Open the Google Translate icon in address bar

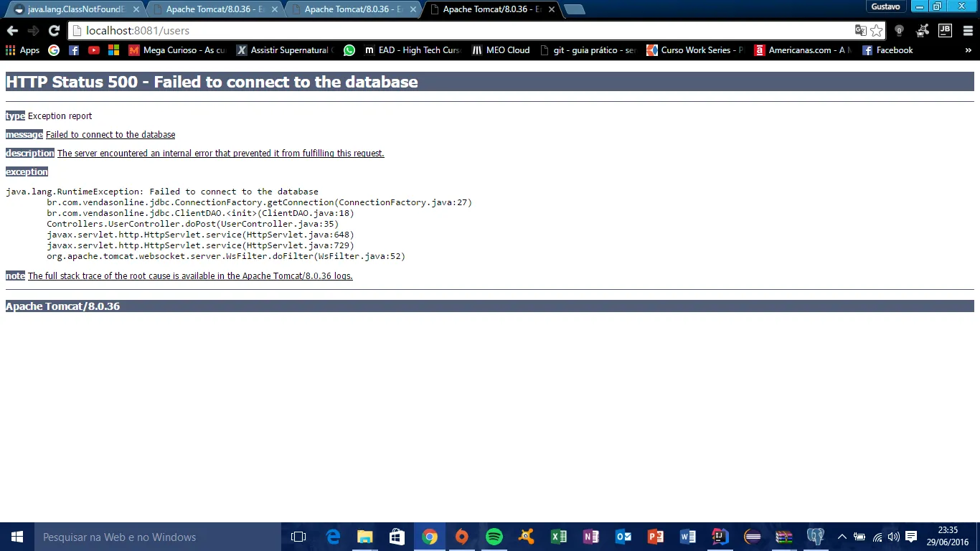(860, 31)
